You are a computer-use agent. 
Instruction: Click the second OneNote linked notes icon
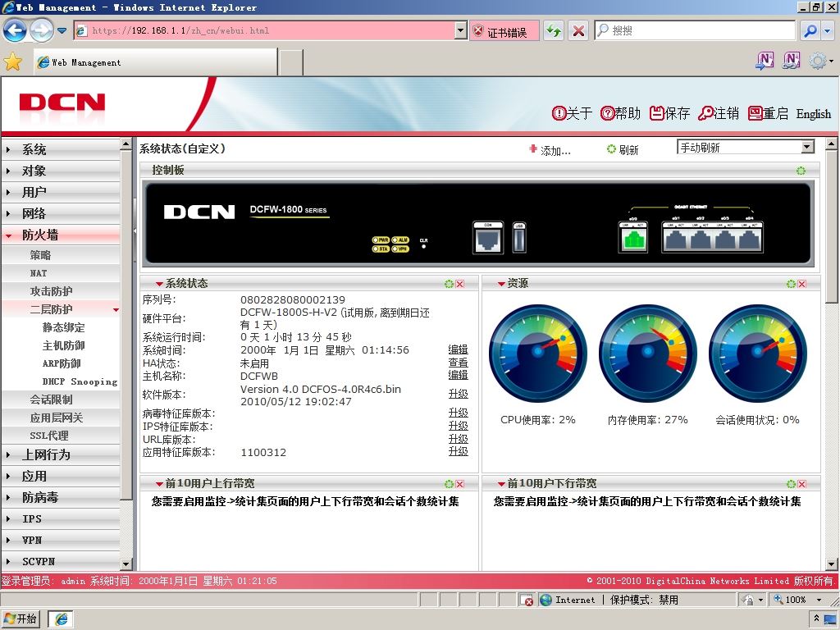[792, 61]
